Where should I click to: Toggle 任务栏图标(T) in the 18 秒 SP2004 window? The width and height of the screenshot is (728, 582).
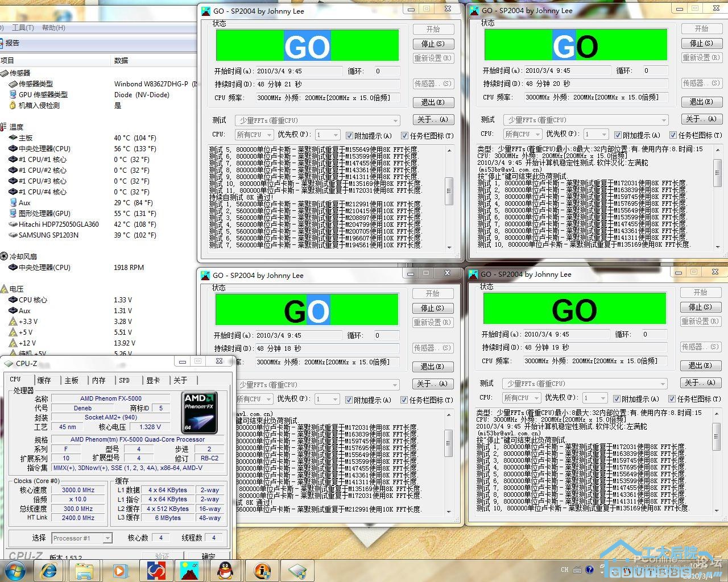404,400
